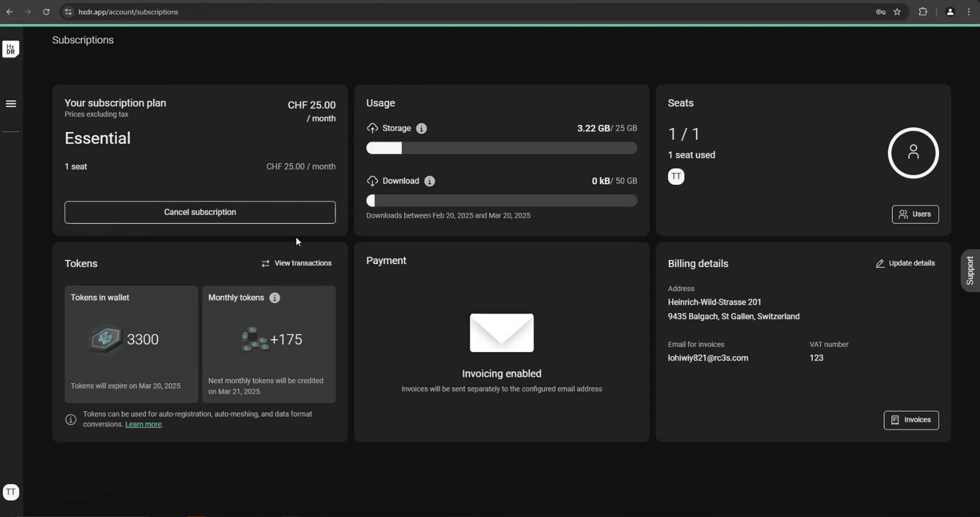Open the Users management button

pyautogui.click(x=915, y=214)
